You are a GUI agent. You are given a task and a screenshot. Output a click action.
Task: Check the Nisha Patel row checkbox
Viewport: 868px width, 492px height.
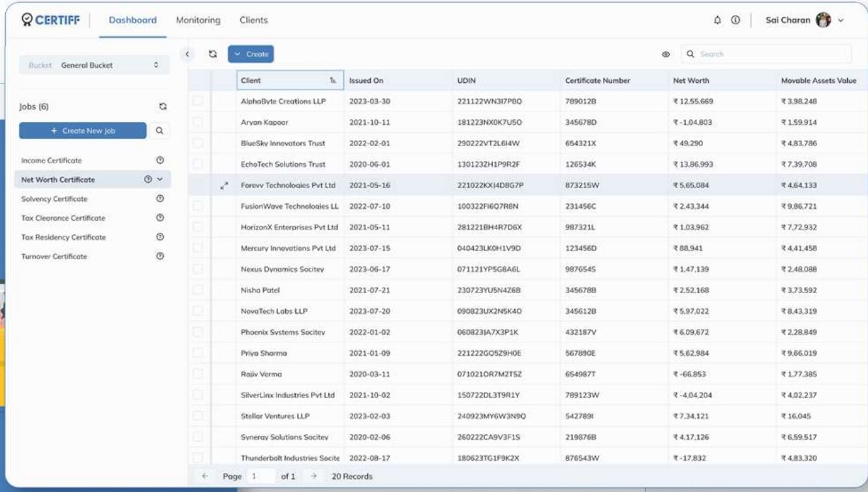pos(198,290)
